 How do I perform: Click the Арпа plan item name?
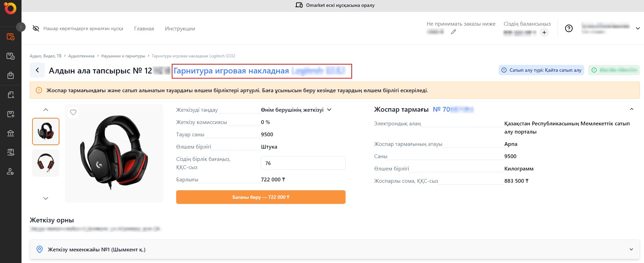point(511,144)
